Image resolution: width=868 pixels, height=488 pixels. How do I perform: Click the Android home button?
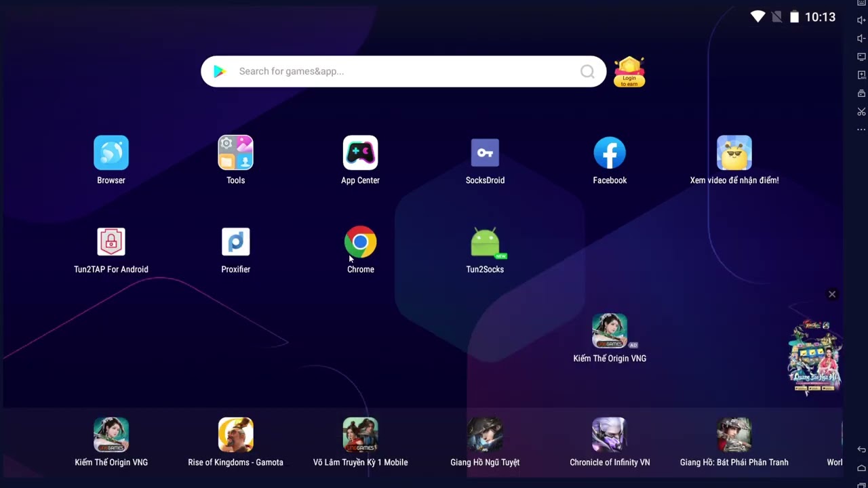point(861,468)
